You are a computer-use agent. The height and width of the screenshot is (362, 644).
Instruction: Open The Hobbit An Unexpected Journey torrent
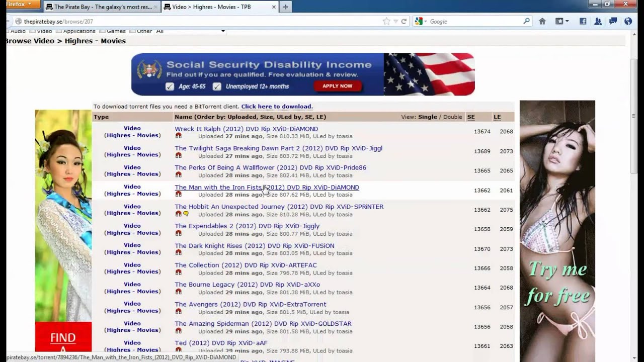(x=279, y=207)
